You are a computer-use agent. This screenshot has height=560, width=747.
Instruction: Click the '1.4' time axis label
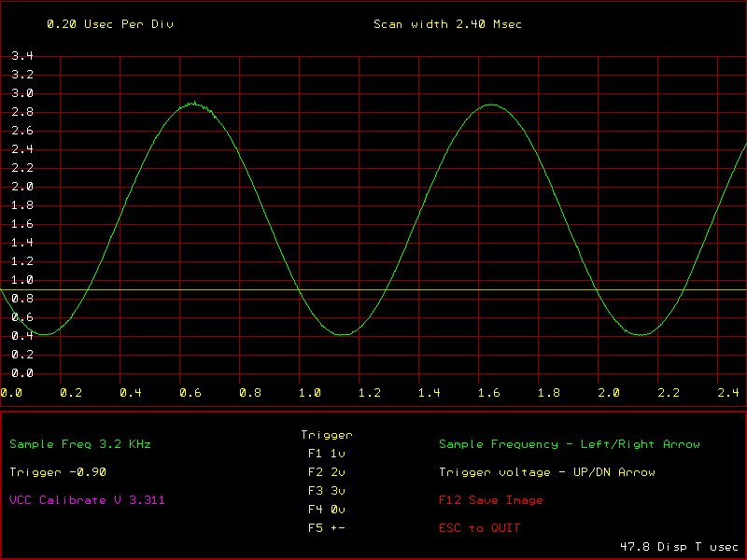[x=430, y=393]
